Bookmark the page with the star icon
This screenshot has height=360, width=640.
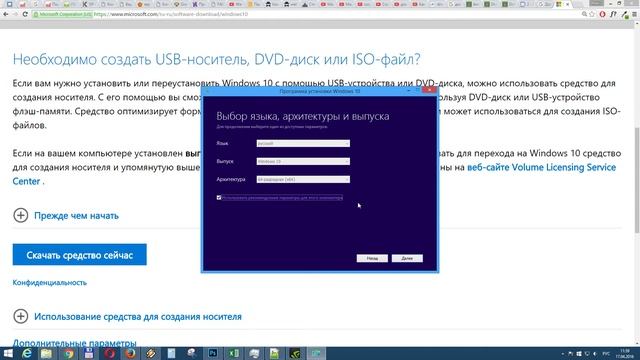coord(592,14)
